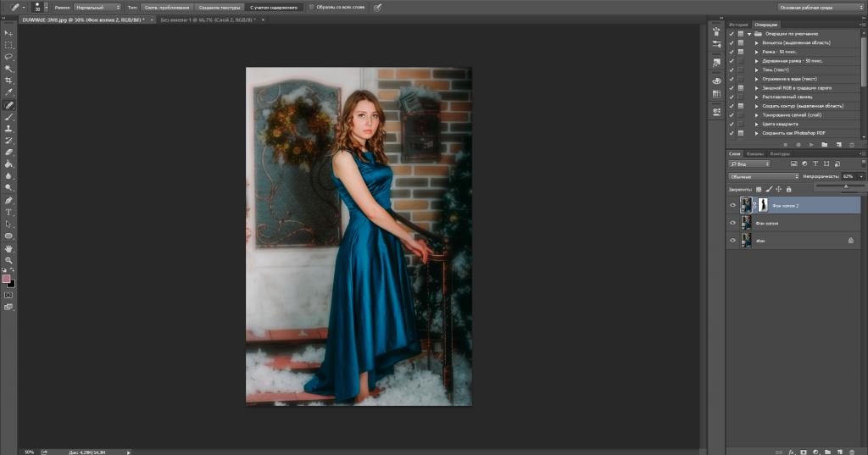The width and height of the screenshot is (868, 455).
Task: Select the Rectangular Marquee tool
Action: pyautogui.click(x=8, y=45)
